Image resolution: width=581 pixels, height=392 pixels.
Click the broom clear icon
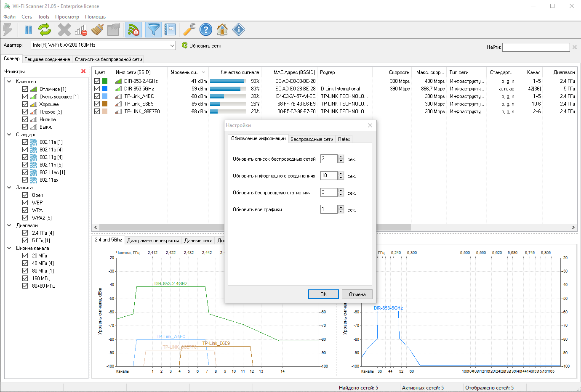click(97, 30)
